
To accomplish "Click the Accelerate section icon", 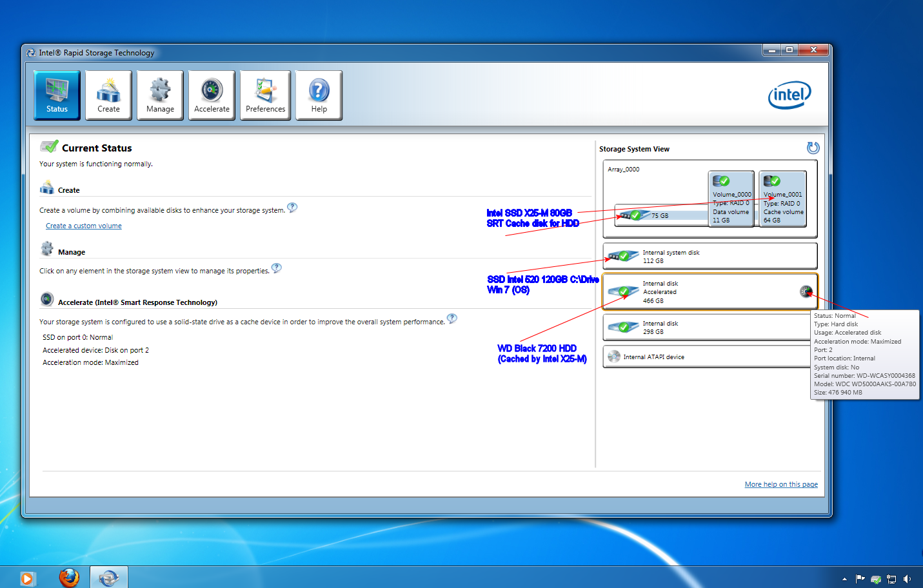I will 47,299.
